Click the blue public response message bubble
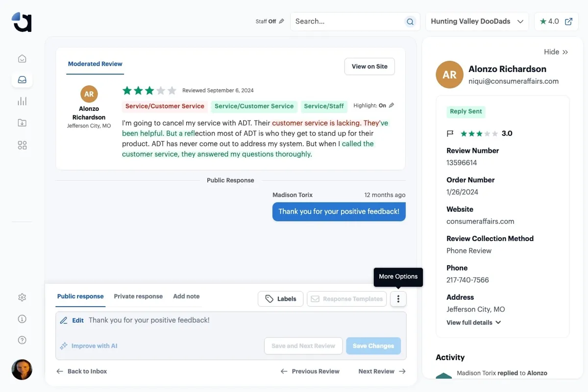The height and width of the screenshot is (392, 588). [339, 212]
